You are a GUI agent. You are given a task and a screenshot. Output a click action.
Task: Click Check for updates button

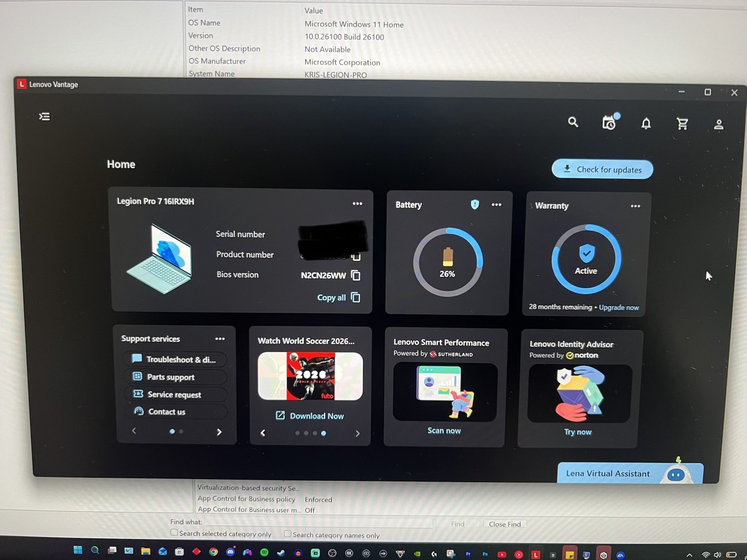click(602, 169)
